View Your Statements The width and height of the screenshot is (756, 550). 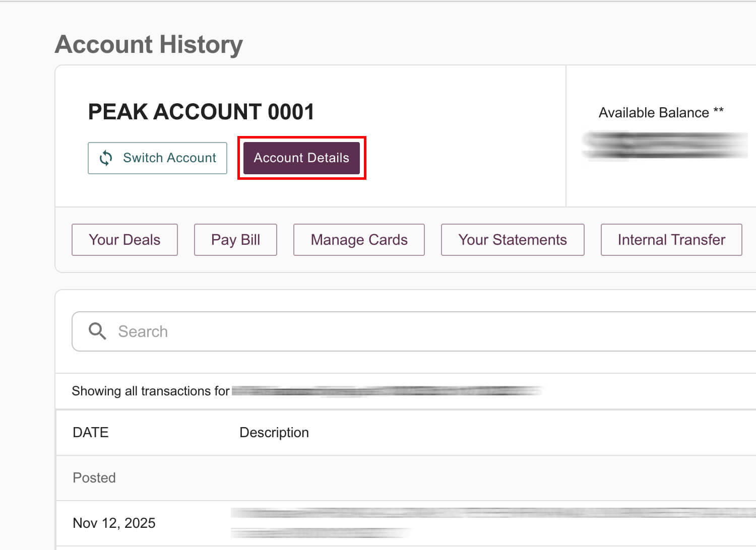512,239
